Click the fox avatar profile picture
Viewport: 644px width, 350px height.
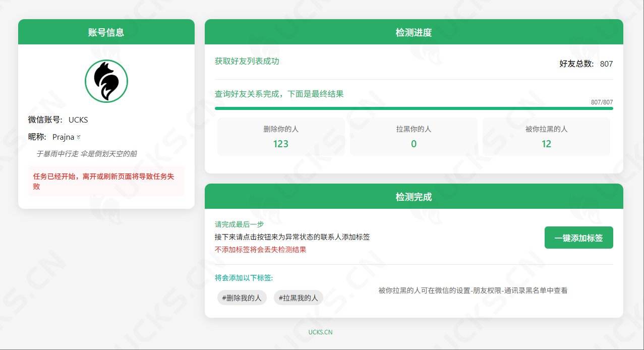point(106,81)
